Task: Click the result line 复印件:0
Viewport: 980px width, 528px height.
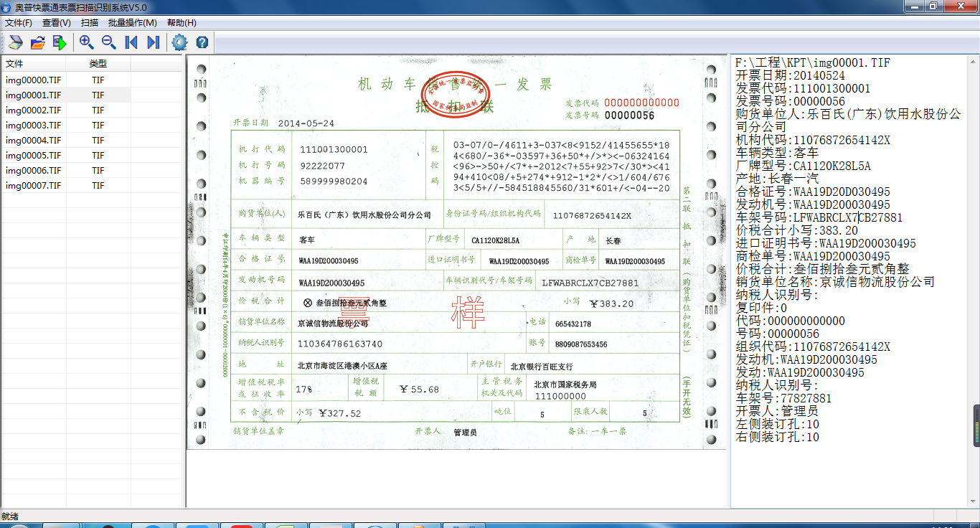Action: (x=761, y=308)
